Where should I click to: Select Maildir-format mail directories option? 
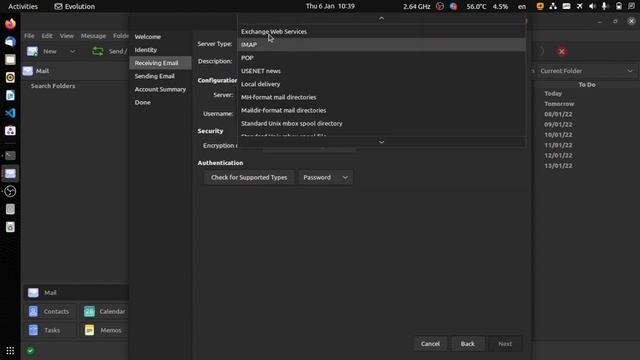click(x=381, y=110)
